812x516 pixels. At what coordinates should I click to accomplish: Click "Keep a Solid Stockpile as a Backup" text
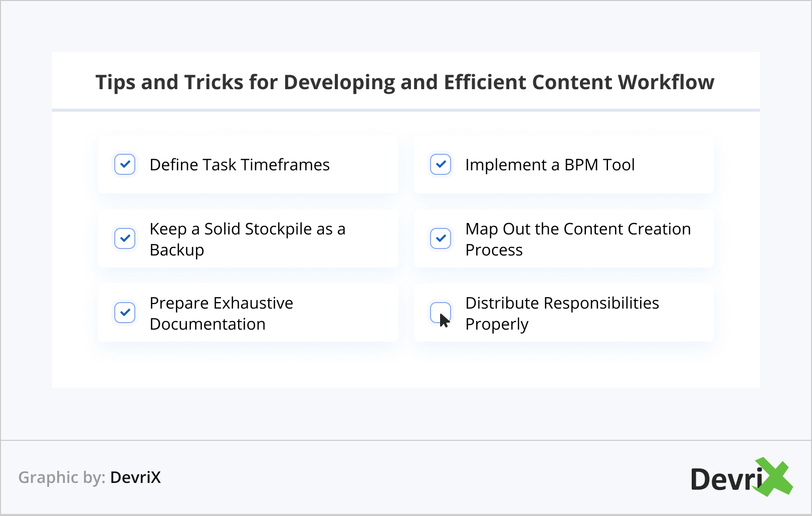pos(247,239)
